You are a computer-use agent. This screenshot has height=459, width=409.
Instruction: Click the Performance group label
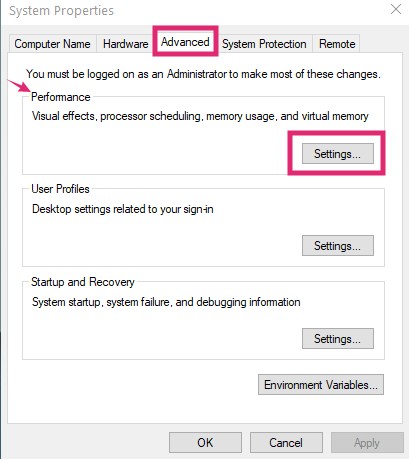[61, 97]
